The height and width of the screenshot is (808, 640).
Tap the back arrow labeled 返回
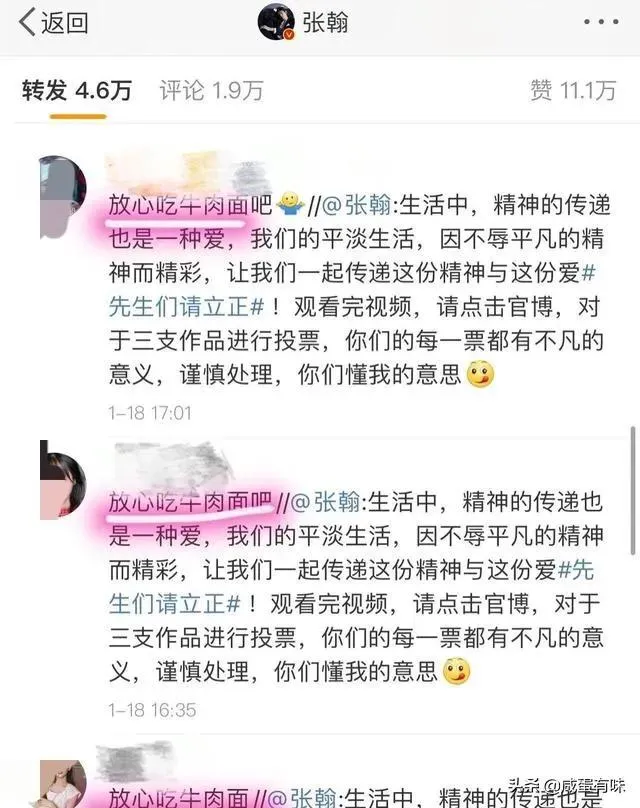pyautogui.click(x=53, y=23)
